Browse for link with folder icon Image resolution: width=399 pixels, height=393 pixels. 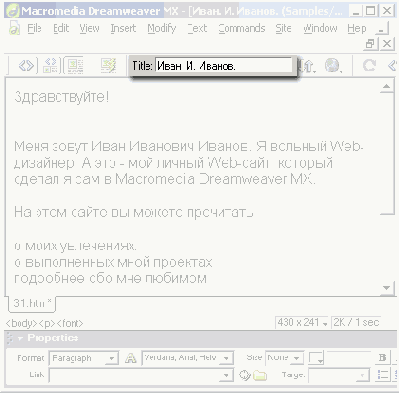tap(260, 376)
